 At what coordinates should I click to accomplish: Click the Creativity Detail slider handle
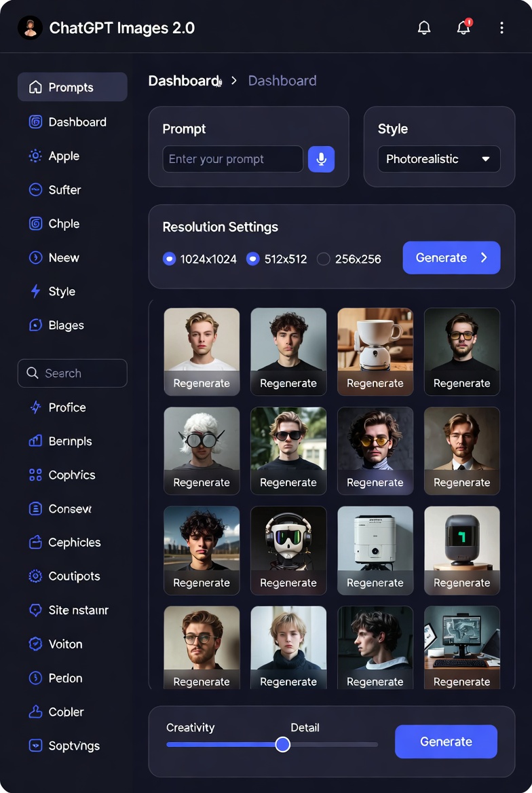[283, 744]
